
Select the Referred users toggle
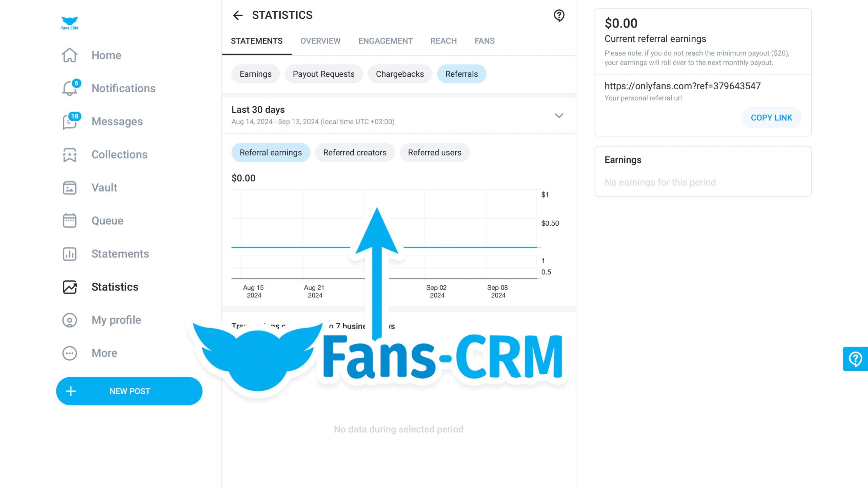435,152
